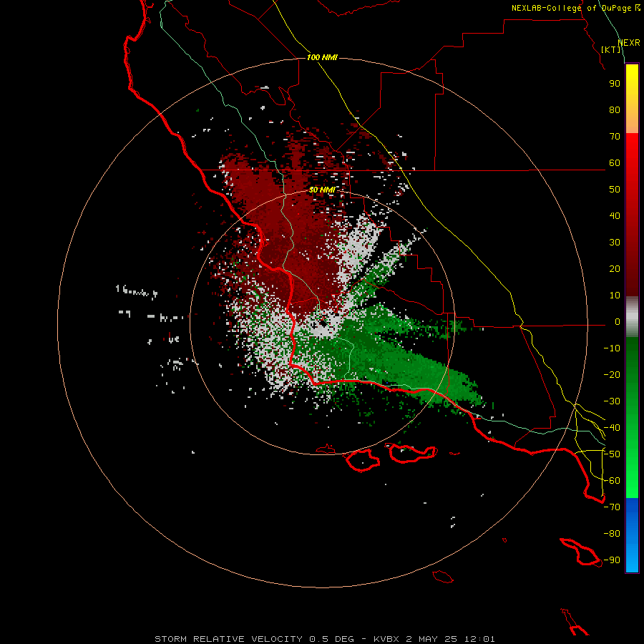
Task: Click the 20 value on velocity scale
Action: 615,269
